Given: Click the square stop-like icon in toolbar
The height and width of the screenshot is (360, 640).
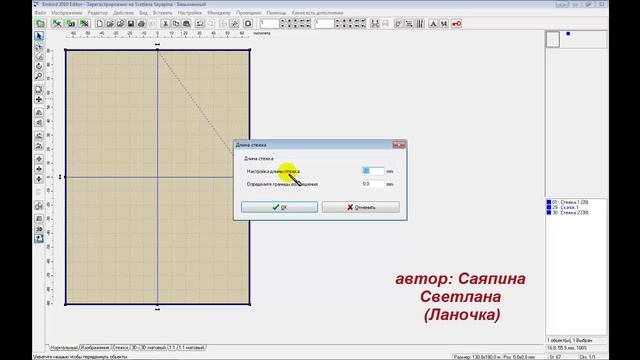Looking at the screenshot, I should coord(248,24).
